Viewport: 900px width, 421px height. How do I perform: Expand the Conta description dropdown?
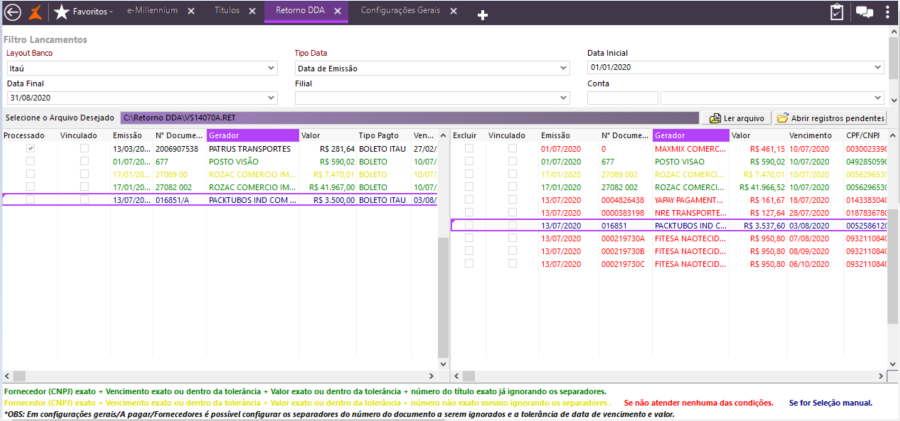coord(878,98)
